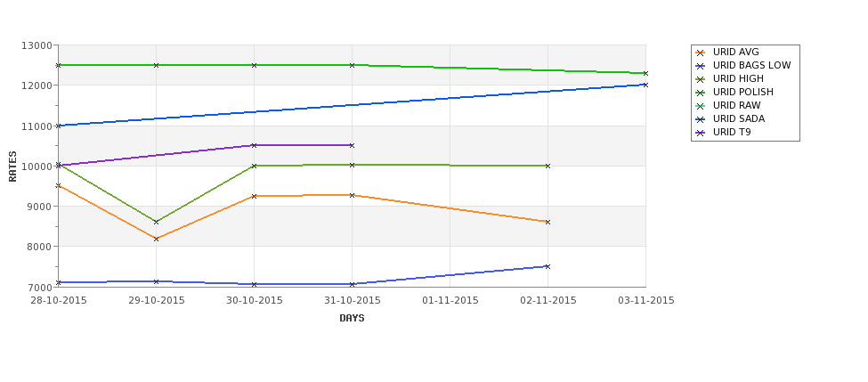
Task: Click the URID T9 purple legend marker
Action: pyautogui.click(x=701, y=133)
